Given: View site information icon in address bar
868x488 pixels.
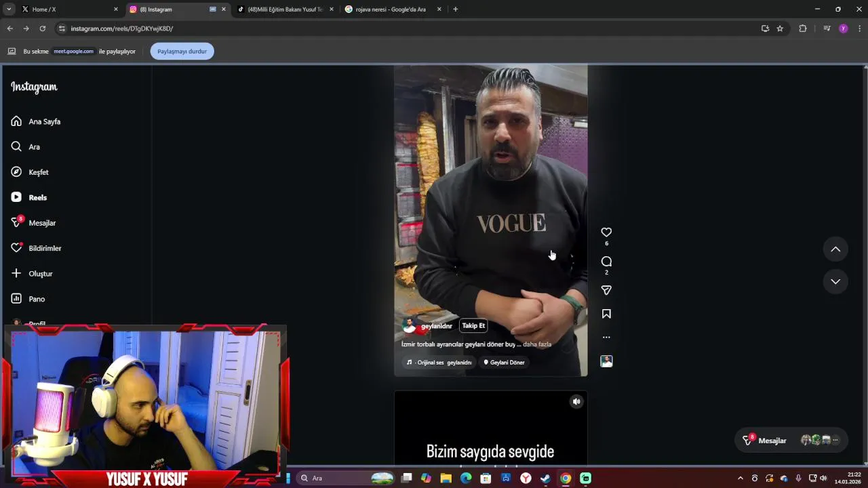Looking at the screenshot, I should point(62,28).
